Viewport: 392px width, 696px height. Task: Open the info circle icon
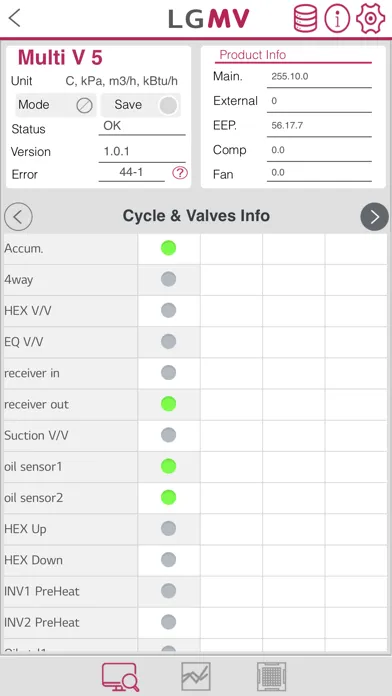(337, 18)
